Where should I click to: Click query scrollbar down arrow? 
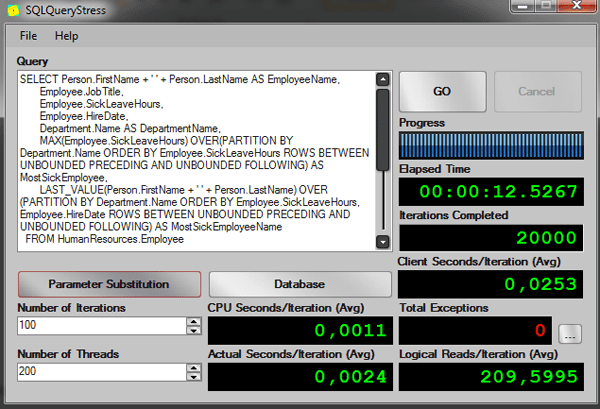[383, 242]
